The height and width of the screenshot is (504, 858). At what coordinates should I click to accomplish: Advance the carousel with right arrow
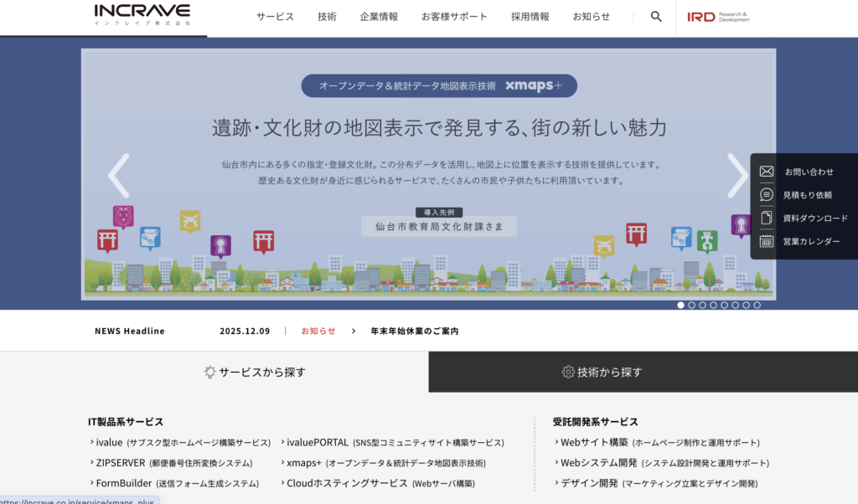point(737,176)
